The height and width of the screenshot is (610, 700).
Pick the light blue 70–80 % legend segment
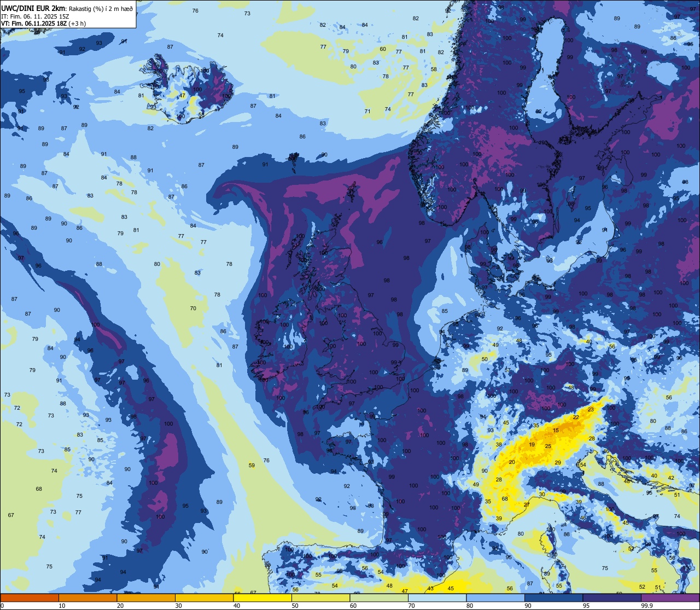(x=437, y=597)
